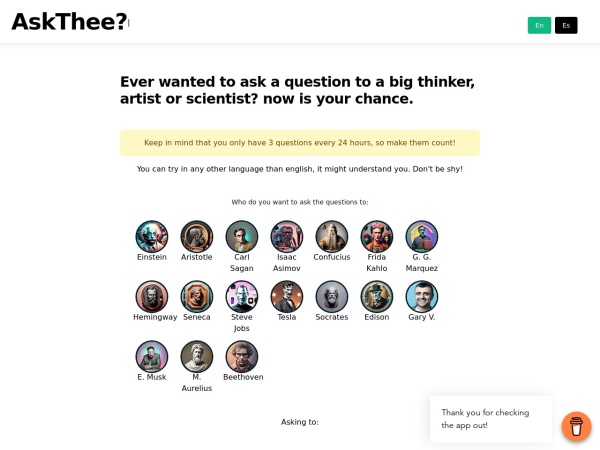
Task: Pick Frida Kahlo's portrait
Action: [377, 237]
